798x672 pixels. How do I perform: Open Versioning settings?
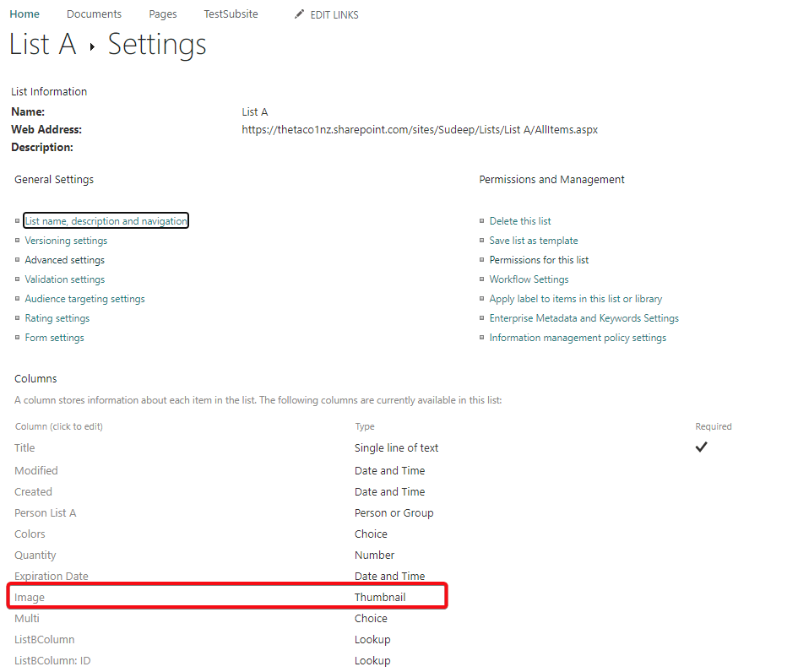coord(66,241)
